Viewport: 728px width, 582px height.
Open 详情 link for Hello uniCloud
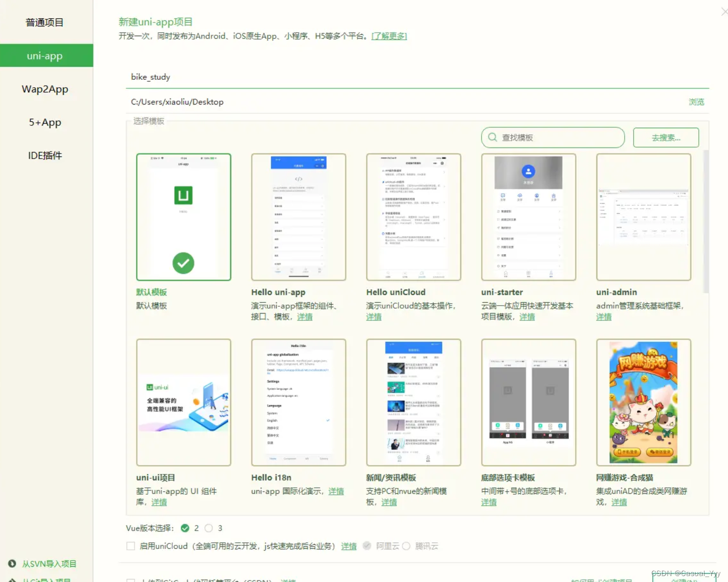[x=374, y=317]
